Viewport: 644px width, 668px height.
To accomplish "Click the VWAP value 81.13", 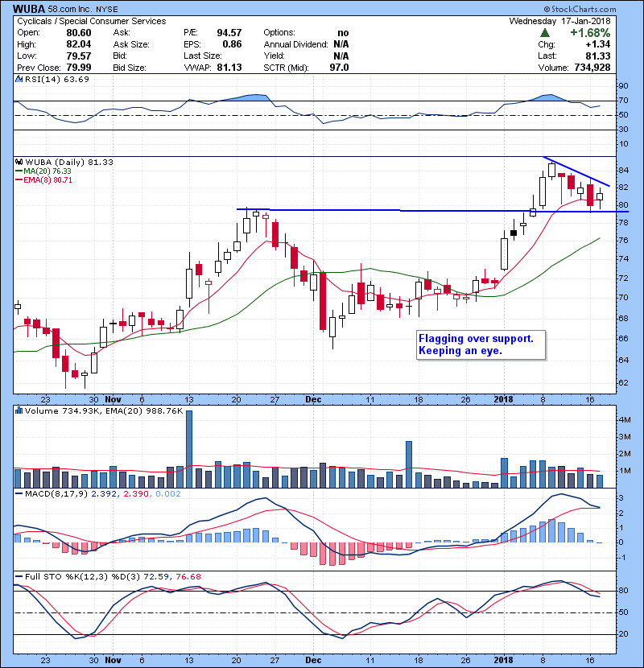I will [x=229, y=68].
